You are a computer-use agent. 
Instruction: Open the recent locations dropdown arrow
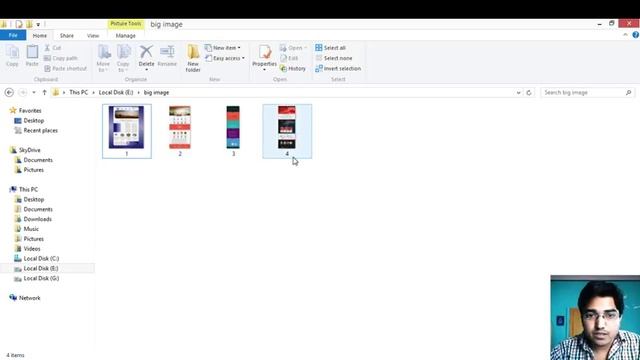point(34,93)
